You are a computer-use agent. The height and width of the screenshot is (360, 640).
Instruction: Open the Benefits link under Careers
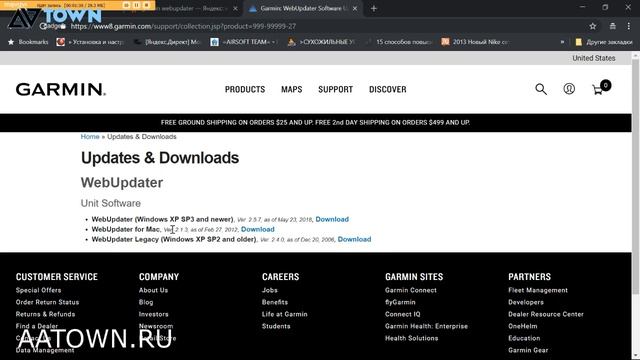point(275,302)
